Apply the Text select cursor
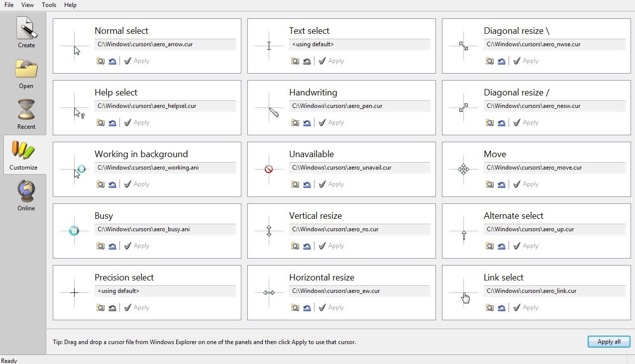 click(331, 61)
